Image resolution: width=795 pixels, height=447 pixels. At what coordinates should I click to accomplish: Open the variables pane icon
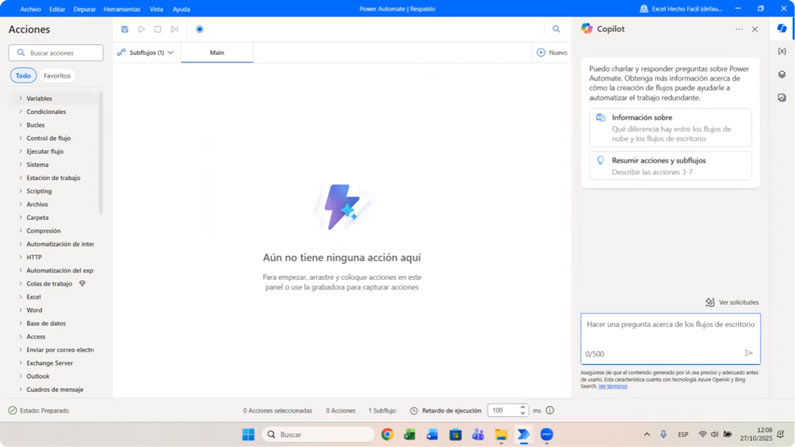(x=782, y=51)
